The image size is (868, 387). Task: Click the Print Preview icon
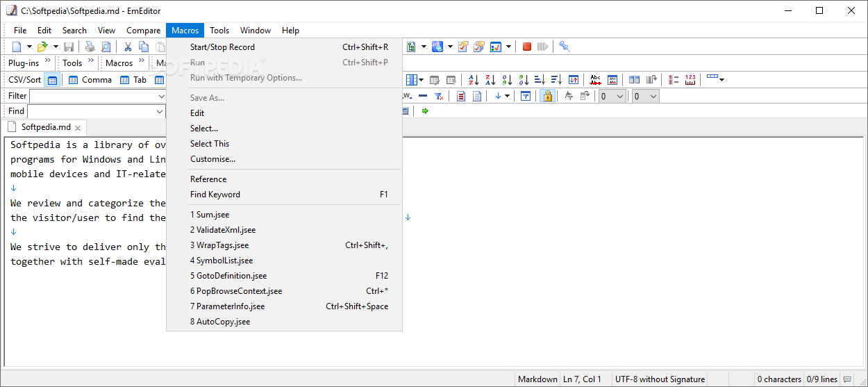(106, 47)
